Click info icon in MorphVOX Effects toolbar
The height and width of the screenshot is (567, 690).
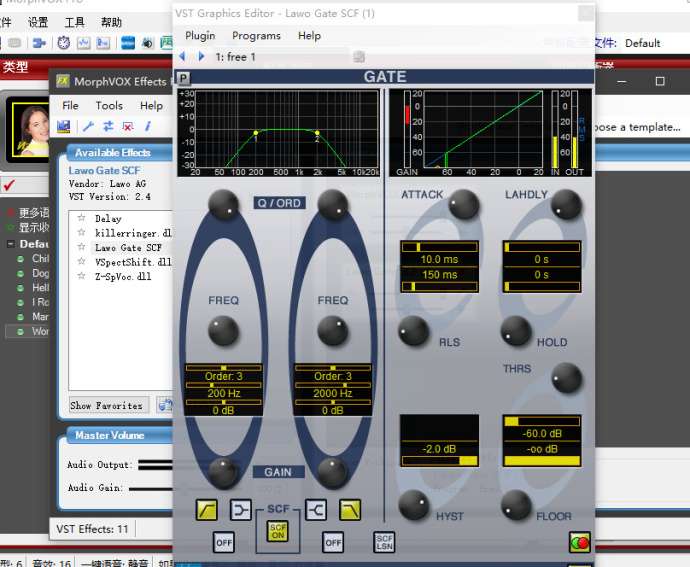click(148, 127)
